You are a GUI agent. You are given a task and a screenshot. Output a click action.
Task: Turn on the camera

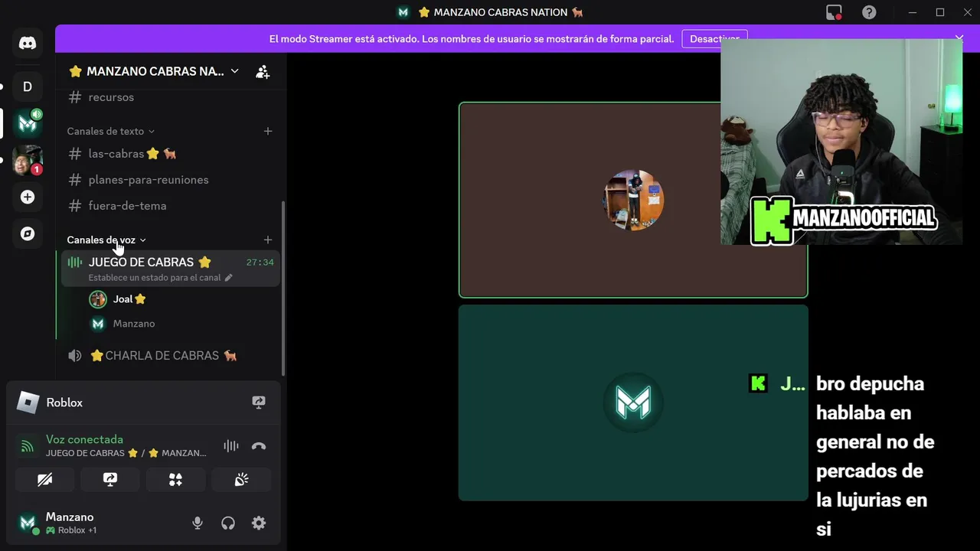click(x=45, y=480)
